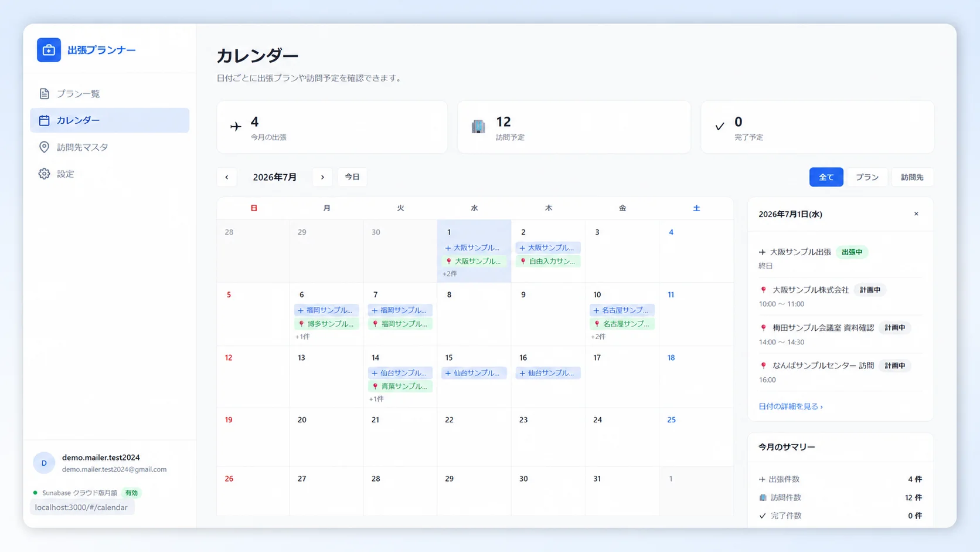Select the カレンダー sidebar item
980x552 pixels.
pyautogui.click(x=110, y=120)
